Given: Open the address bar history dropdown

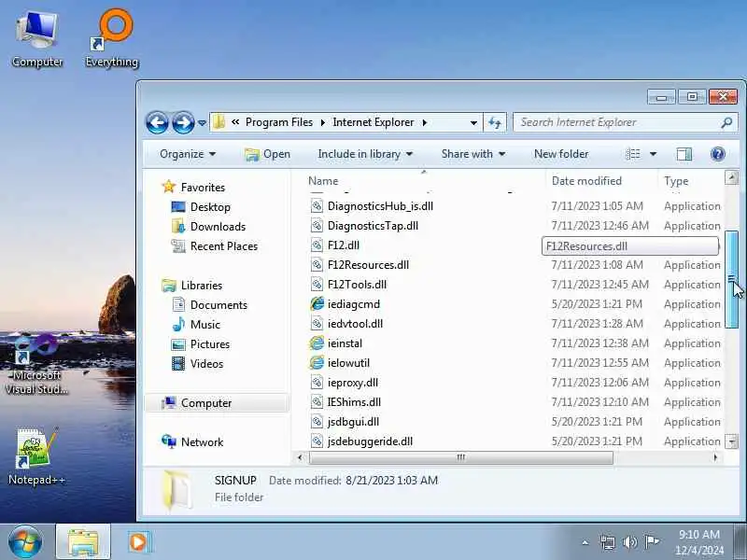Looking at the screenshot, I should pyautogui.click(x=473, y=123).
